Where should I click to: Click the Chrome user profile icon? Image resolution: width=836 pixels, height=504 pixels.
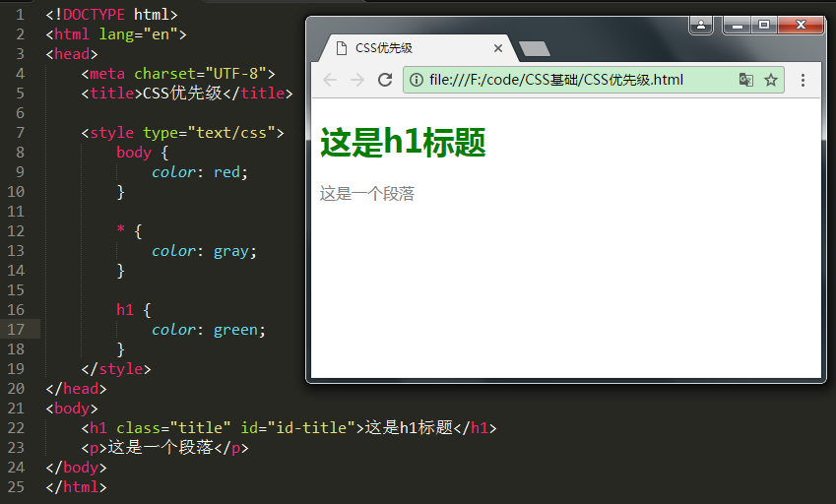pyautogui.click(x=701, y=25)
